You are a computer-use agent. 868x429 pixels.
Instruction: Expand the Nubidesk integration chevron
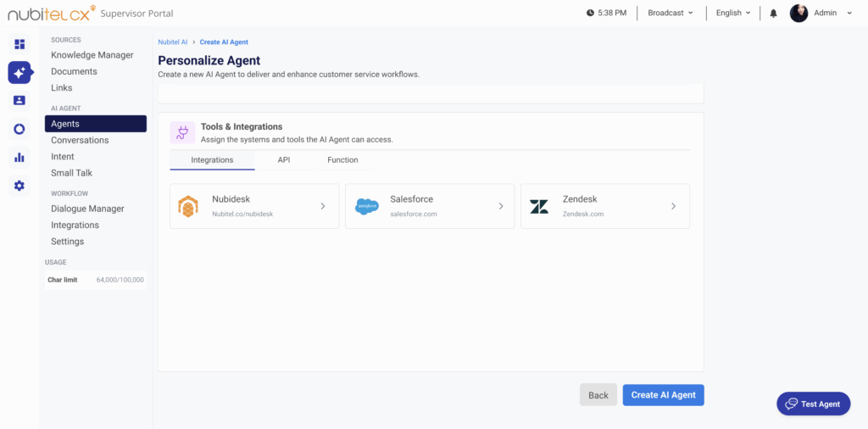click(x=323, y=206)
